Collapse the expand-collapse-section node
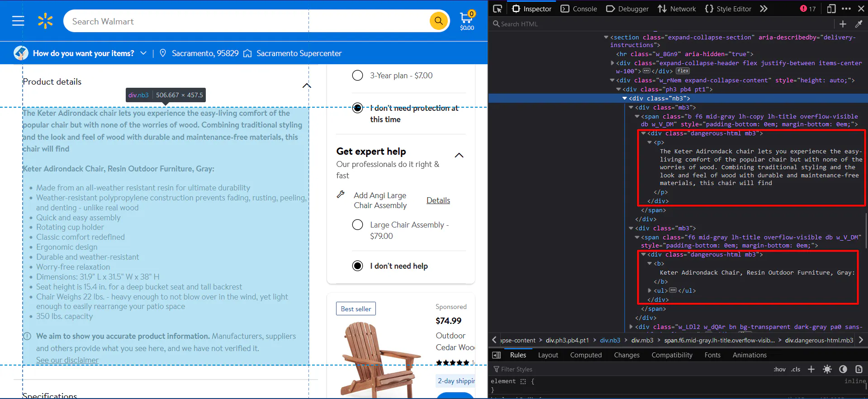 coord(606,37)
